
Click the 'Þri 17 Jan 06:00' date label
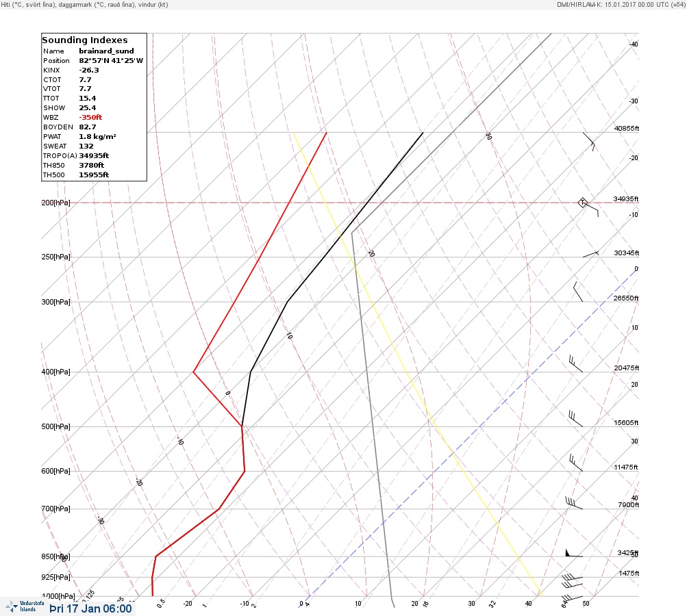(x=90, y=608)
